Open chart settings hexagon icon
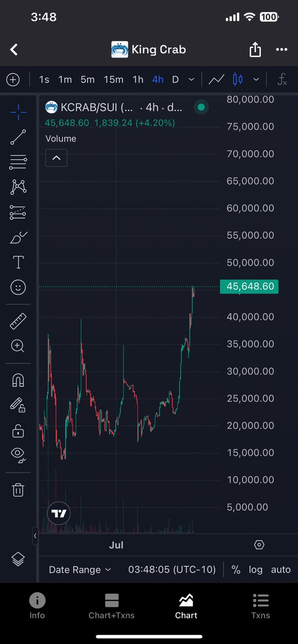 (x=259, y=545)
